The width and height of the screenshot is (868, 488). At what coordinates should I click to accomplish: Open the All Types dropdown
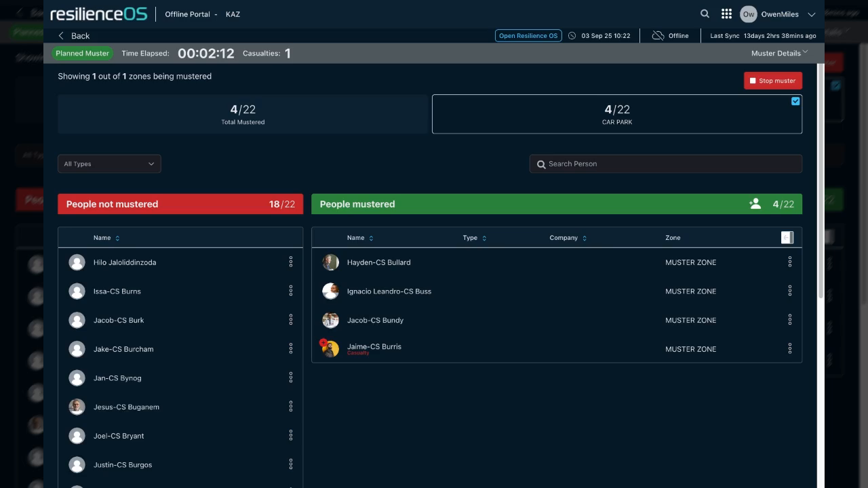coord(109,163)
